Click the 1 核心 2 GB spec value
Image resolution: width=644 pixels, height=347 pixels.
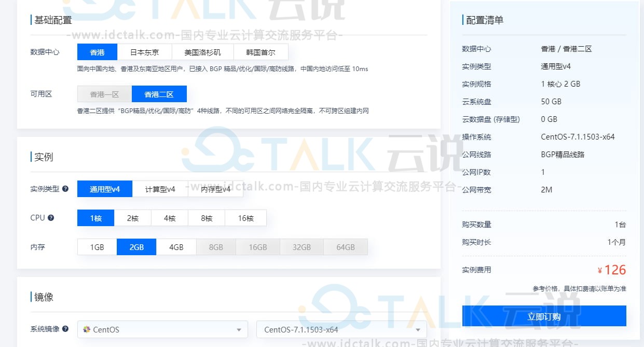coord(560,84)
